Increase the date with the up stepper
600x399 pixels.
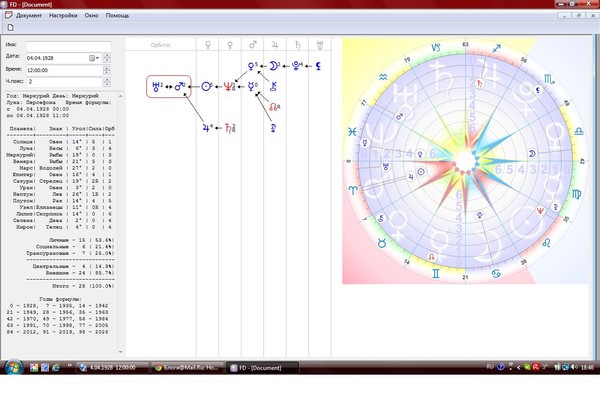tap(107, 55)
